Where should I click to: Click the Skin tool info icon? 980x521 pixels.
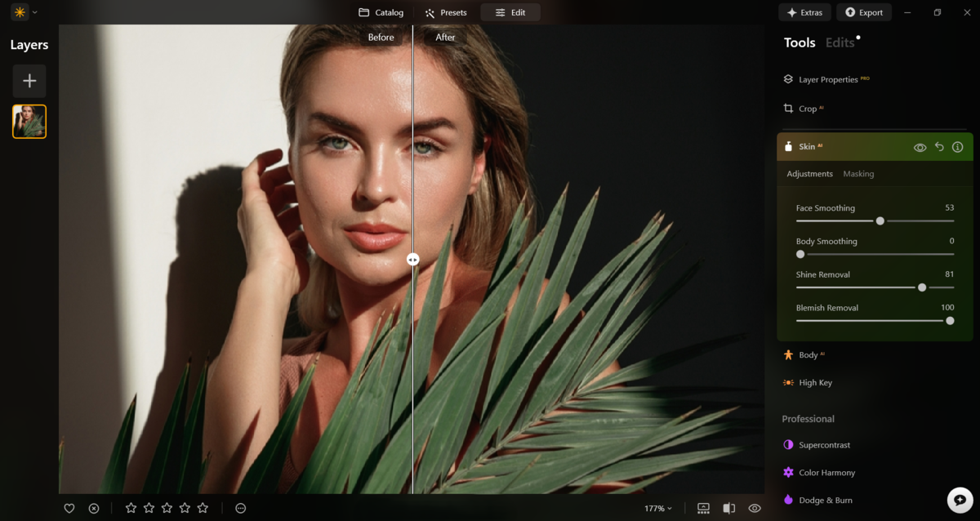(957, 146)
